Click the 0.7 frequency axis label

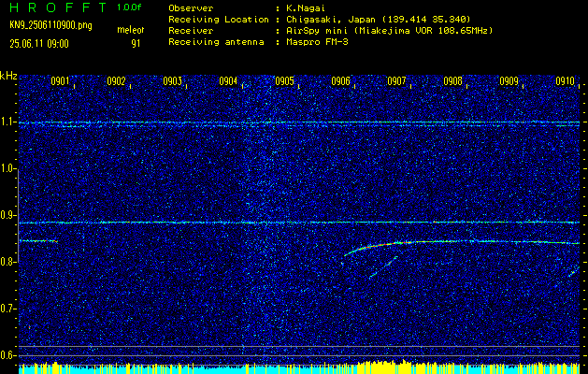pyautogui.click(x=7, y=309)
